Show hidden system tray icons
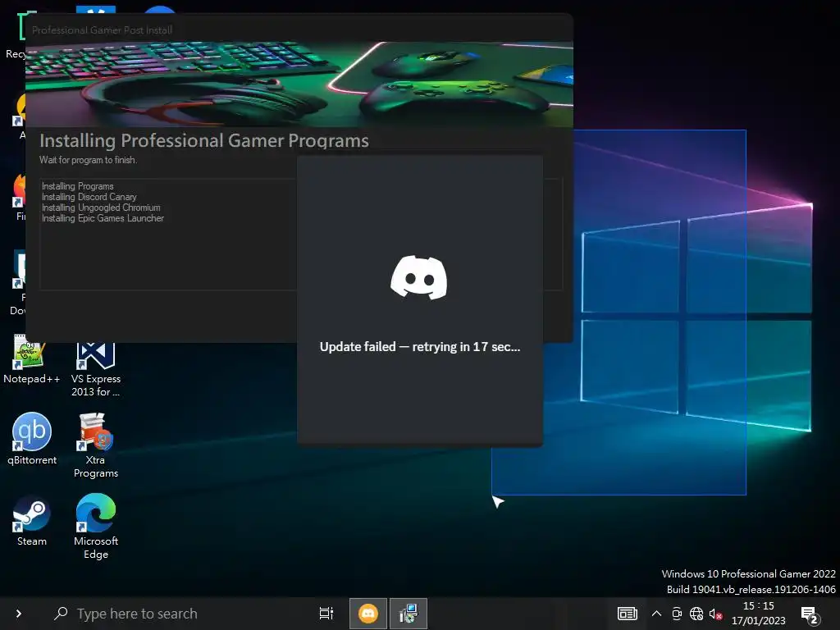This screenshot has width=840, height=630. coord(656,614)
